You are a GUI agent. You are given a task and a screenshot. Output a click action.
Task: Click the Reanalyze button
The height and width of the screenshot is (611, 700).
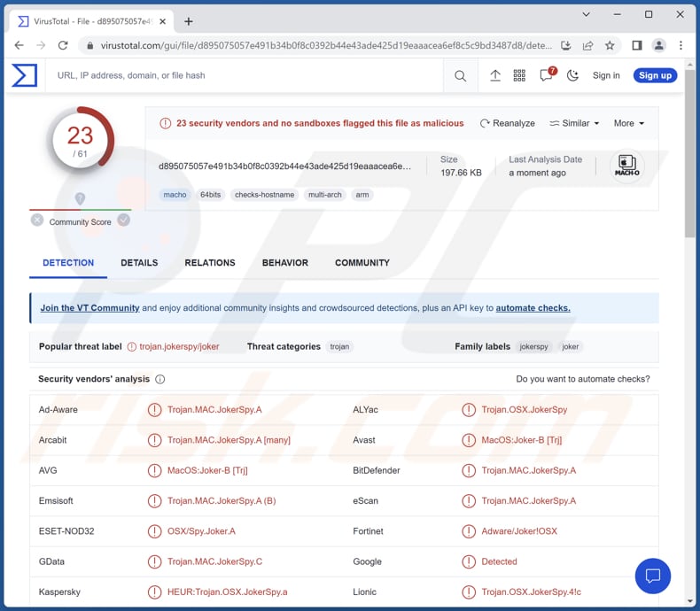508,123
